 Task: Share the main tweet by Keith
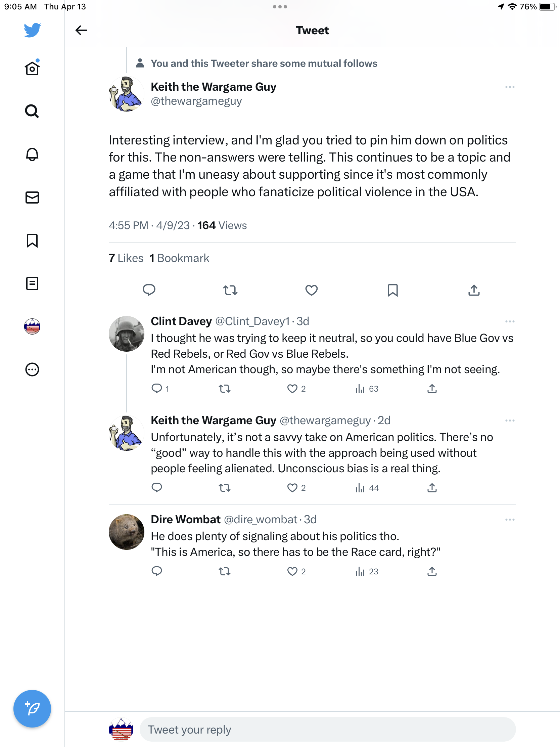pos(474,290)
